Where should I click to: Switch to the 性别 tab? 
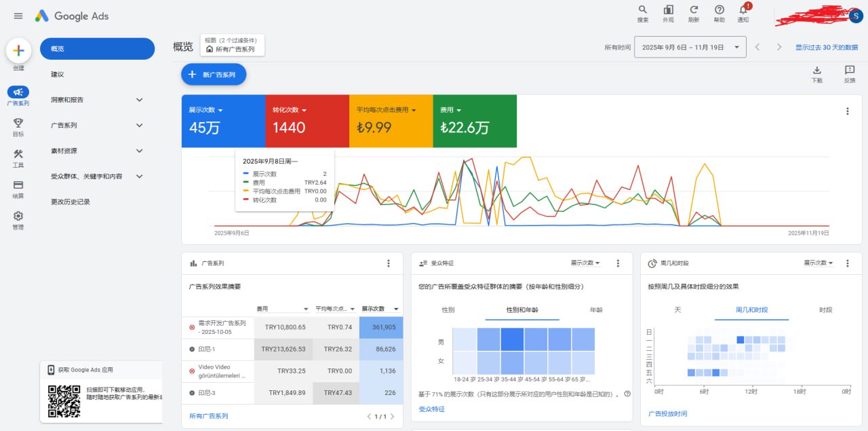tap(448, 310)
